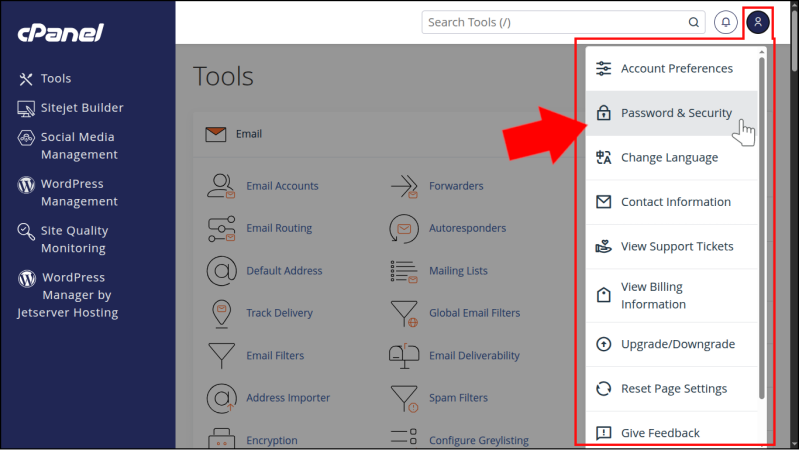Open the Default Address link

point(284,271)
